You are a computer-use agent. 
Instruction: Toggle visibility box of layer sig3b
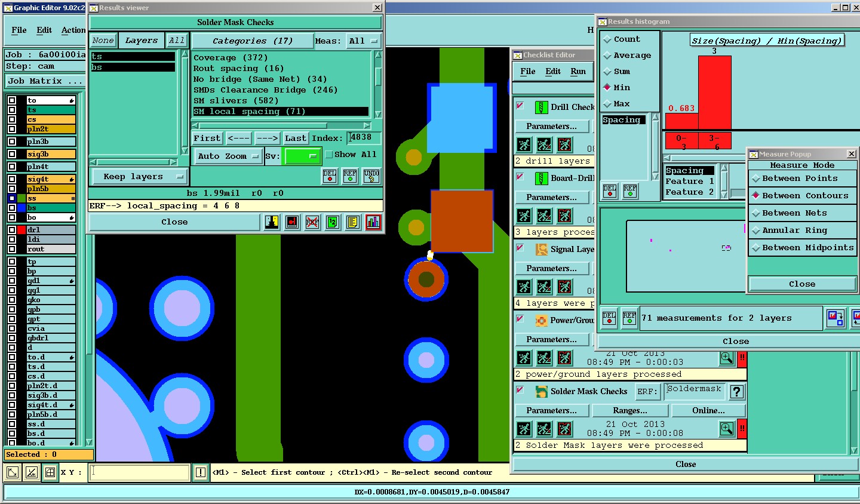click(x=12, y=154)
